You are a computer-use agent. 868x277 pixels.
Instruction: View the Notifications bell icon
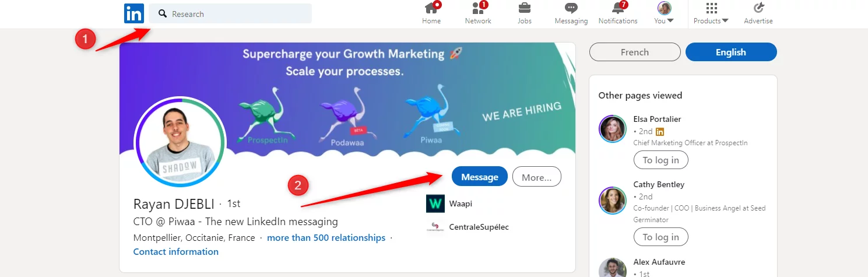pyautogui.click(x=619, y=8)
